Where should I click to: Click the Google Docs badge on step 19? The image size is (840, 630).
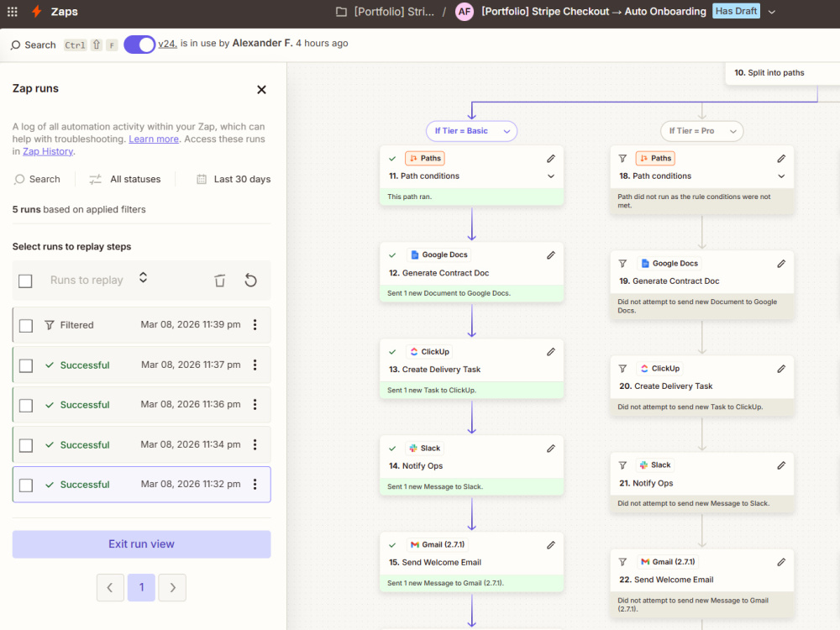click(669, 264)
